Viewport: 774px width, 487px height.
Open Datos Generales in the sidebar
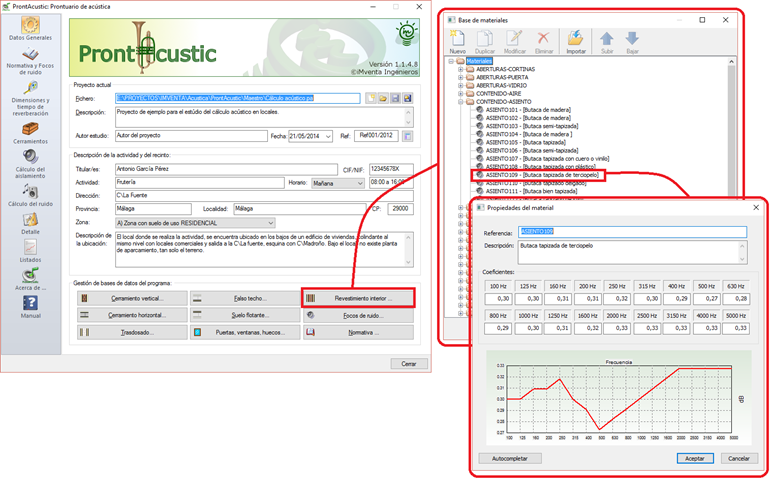coord(30,28)
